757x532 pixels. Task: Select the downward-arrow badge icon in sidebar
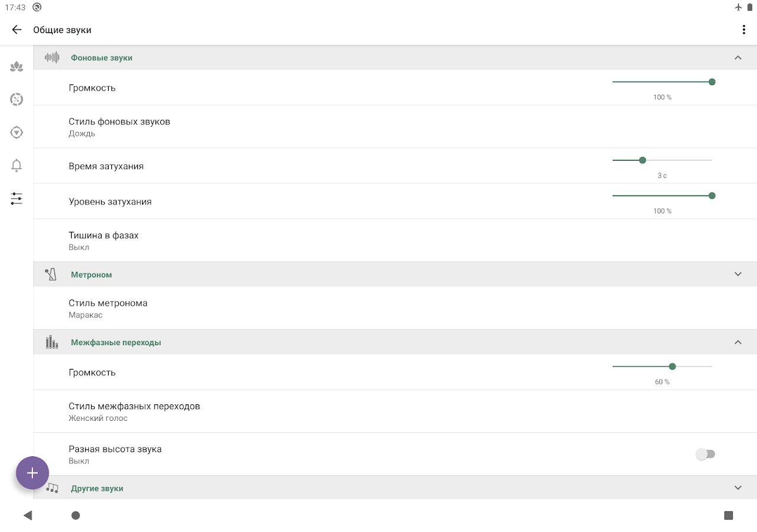tap(17, 132)
